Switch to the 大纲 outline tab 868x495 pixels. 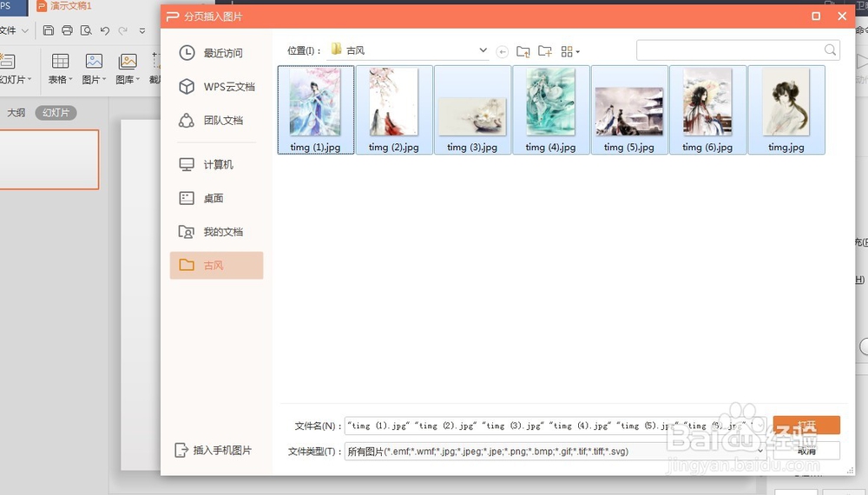click(16, 112)
